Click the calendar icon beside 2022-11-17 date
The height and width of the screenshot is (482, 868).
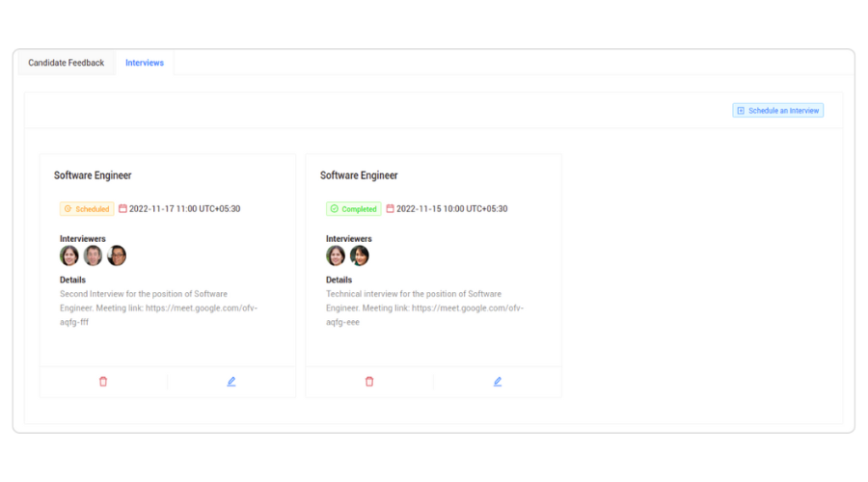pos(123,208)
